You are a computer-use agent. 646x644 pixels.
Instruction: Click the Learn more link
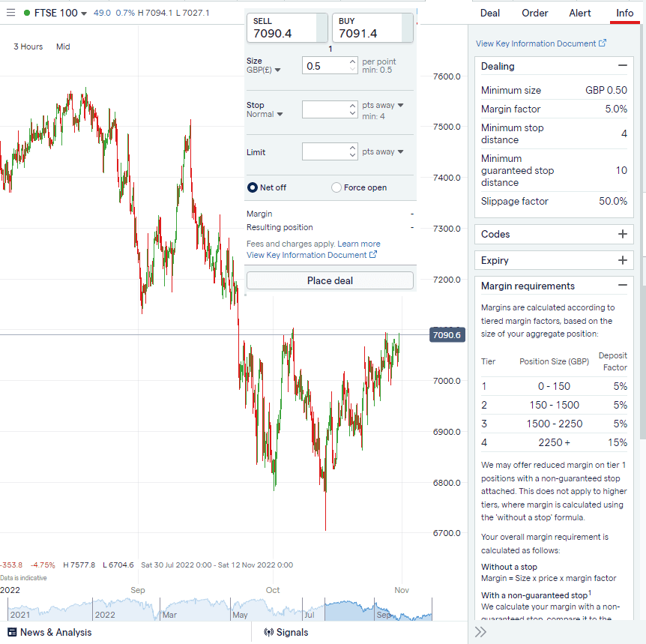[x=358, y=244]
